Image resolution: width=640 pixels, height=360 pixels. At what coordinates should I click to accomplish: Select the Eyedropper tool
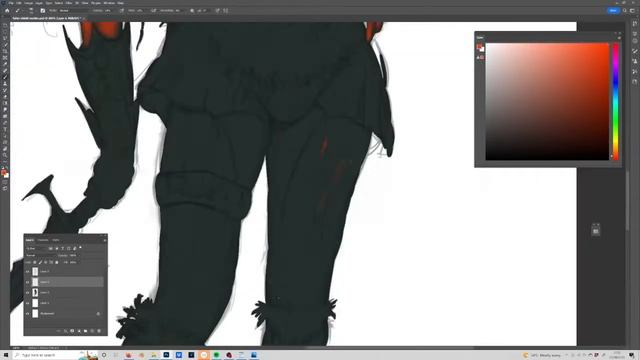[5, 64]
